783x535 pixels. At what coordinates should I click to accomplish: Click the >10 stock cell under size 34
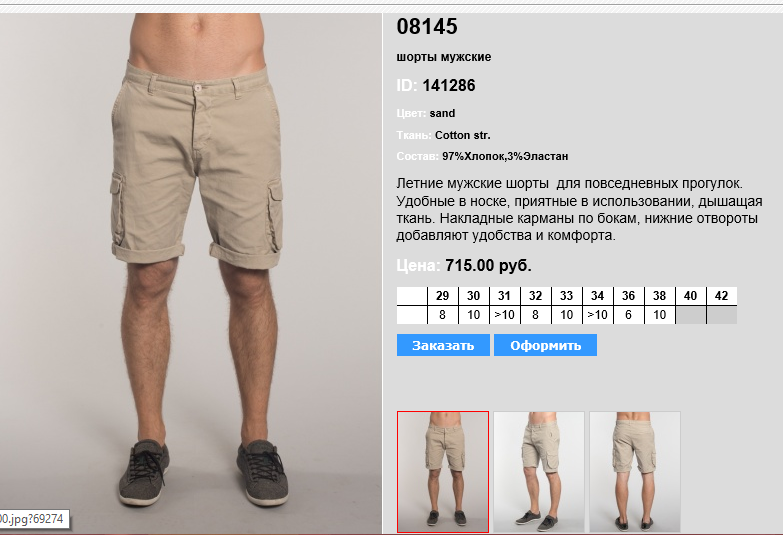[x=597, y=315]
